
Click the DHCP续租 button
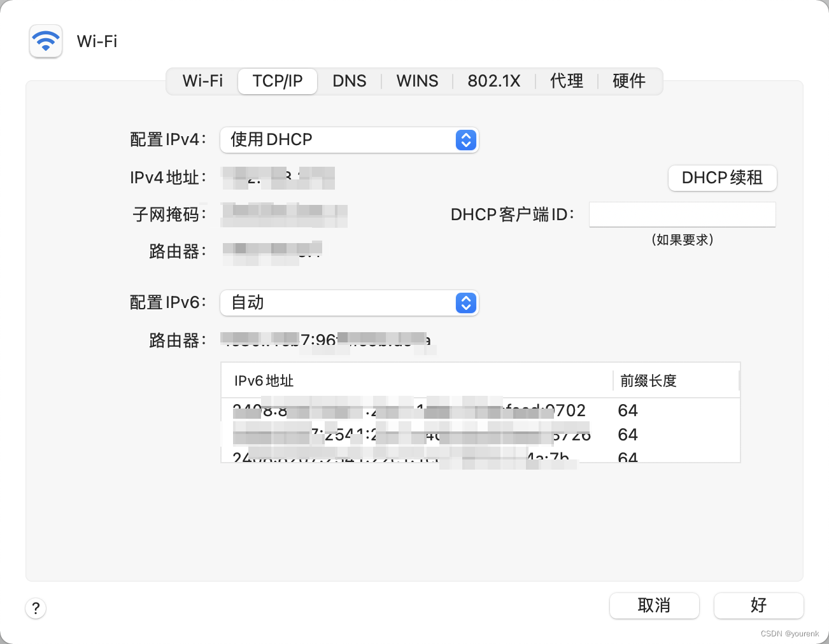click(x=723, y=178)
